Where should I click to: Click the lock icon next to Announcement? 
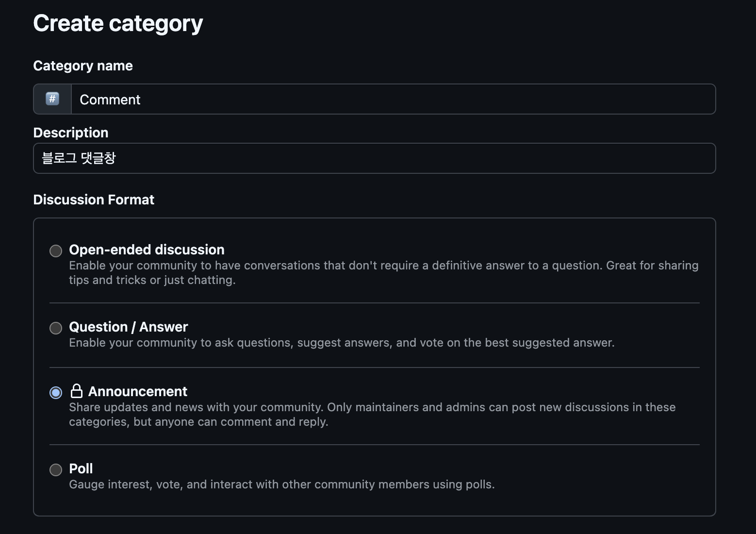[x=76, y=391]
